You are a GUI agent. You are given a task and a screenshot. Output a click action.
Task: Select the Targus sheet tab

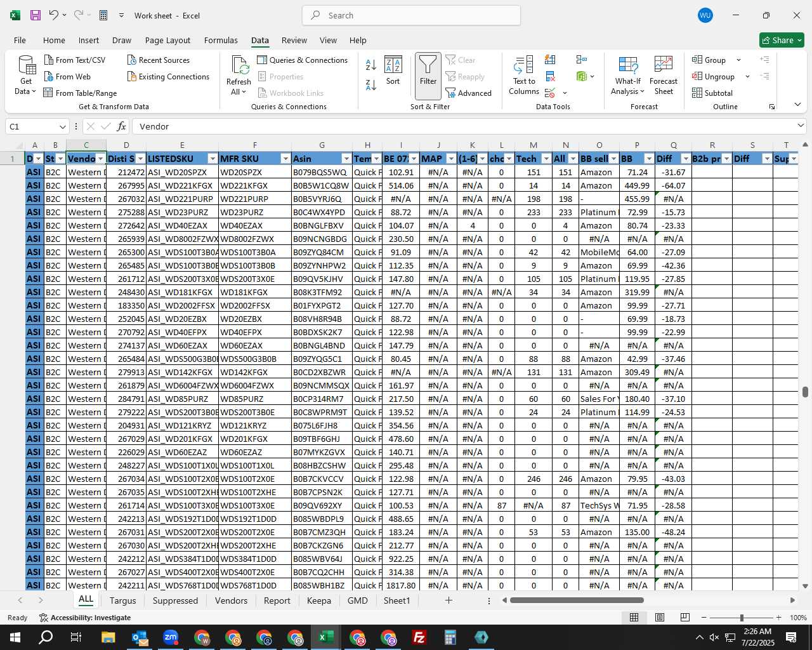(x=122, y=600)
